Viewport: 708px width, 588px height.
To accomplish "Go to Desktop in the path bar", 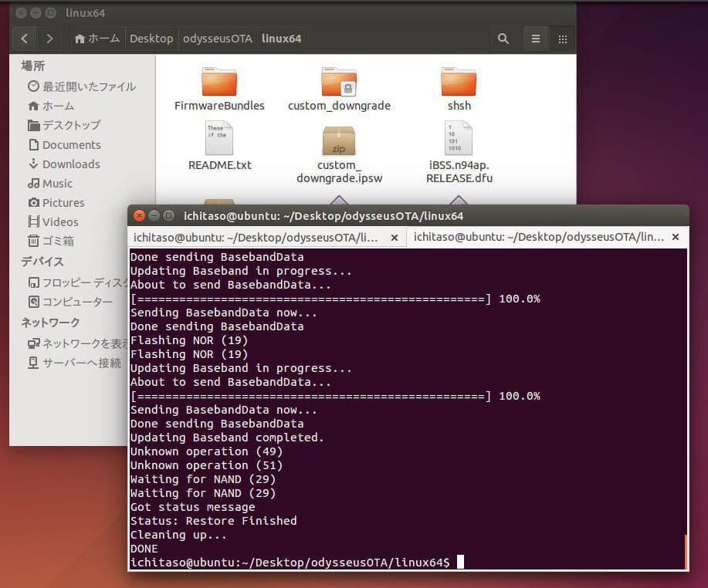I will 151,39.
